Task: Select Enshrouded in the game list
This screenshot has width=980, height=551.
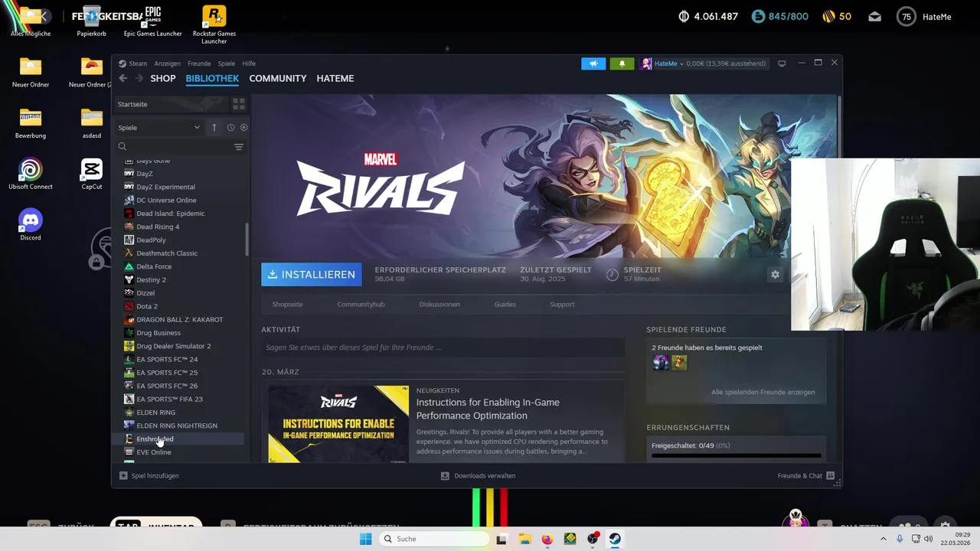Action: pos(155,439)
